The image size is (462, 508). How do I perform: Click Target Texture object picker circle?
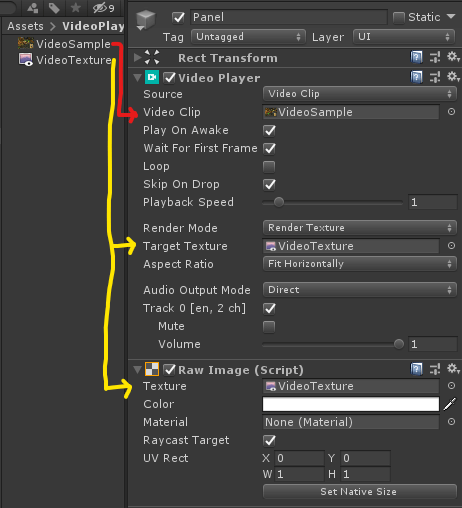click(451, 246)
